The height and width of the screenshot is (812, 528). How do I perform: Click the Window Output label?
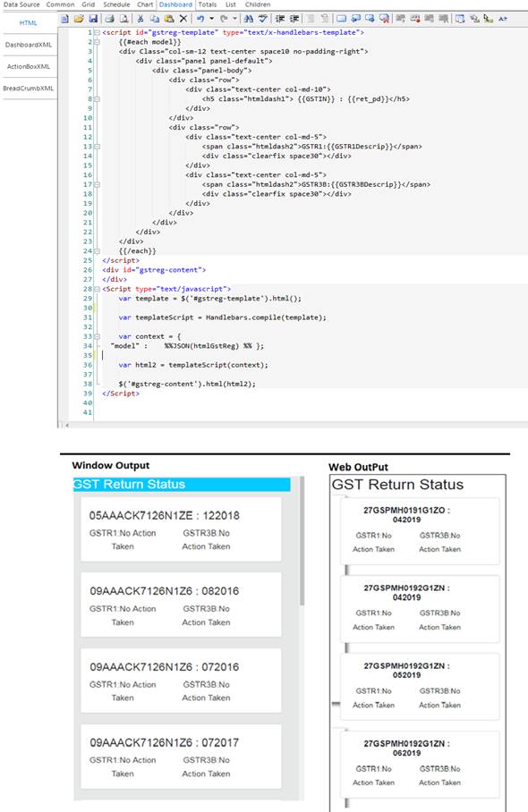(x=110, y=466)
